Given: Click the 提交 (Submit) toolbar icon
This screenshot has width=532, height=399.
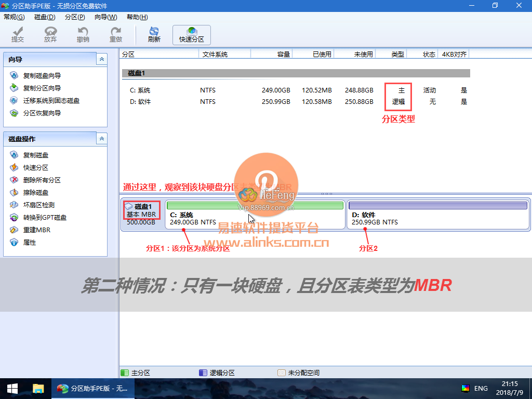Looking at the screenshot, I should pos(18,35).
